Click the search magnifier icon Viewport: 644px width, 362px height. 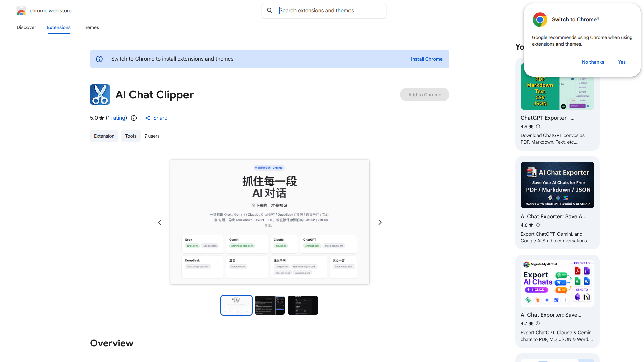tap(270, 11)
